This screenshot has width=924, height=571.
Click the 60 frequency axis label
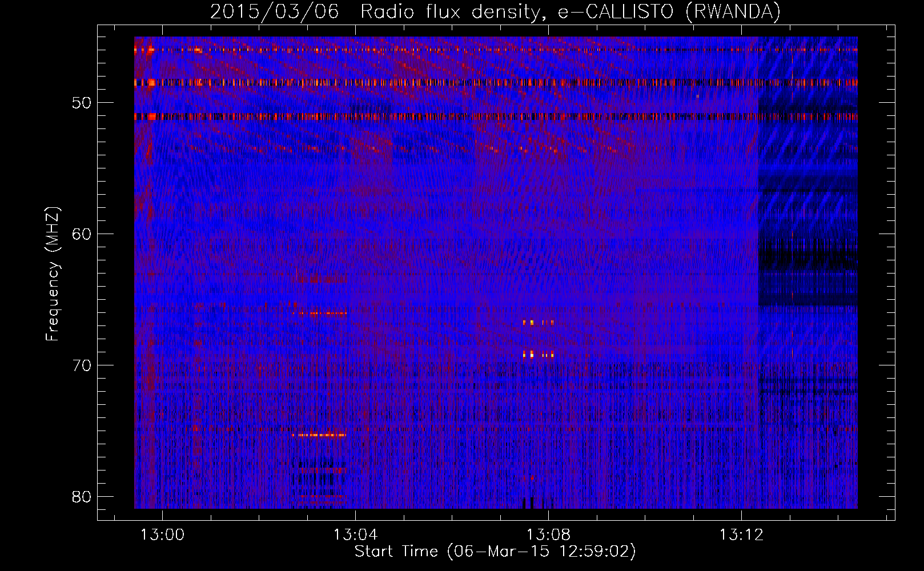[82, 234]
